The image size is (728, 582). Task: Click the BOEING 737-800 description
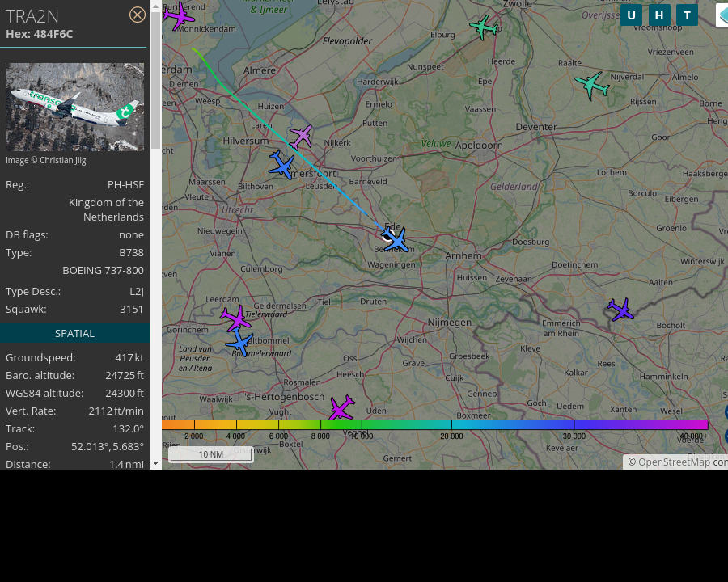click(x=103, y=270)
